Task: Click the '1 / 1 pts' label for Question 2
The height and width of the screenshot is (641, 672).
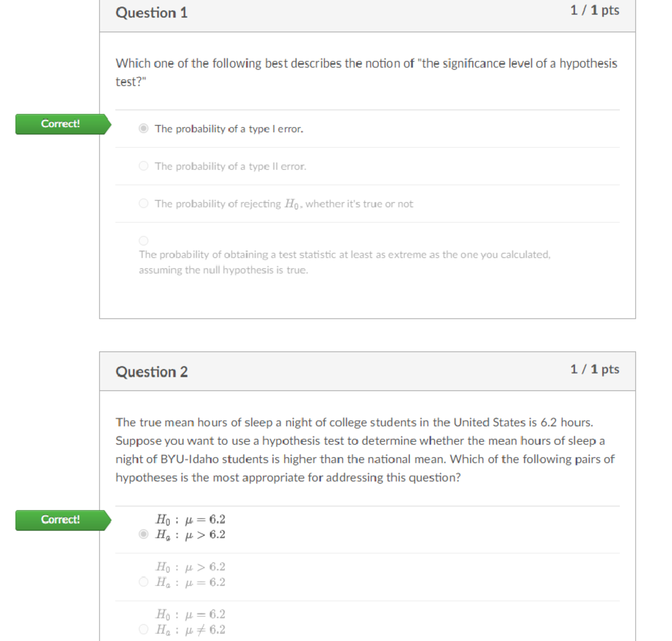Action: 595,369
